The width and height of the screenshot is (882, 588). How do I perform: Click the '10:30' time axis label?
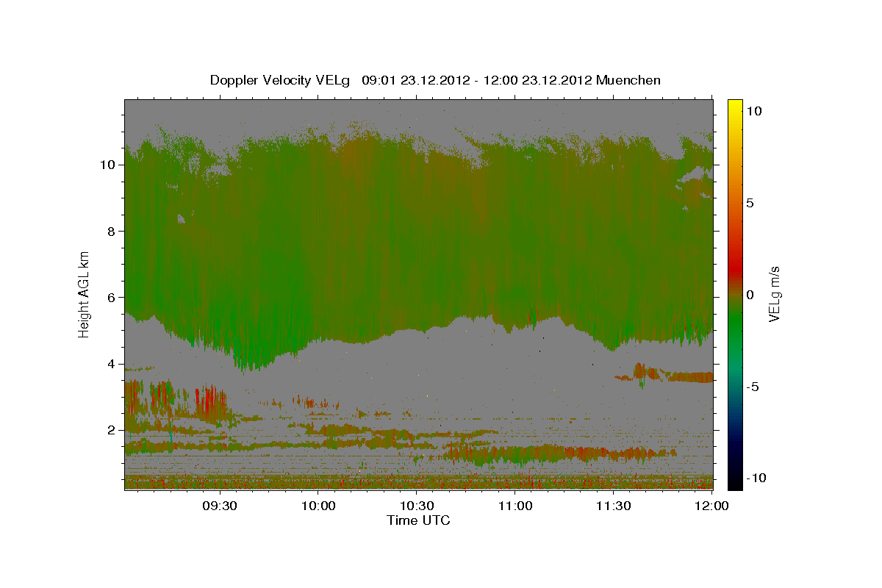coord(417,506)
